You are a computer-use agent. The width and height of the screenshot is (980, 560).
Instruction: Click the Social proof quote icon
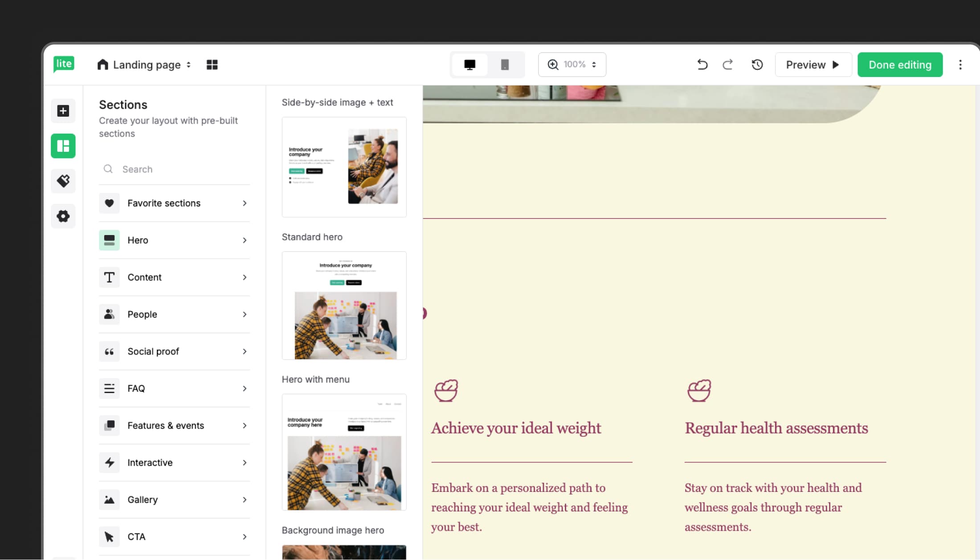click(x=109, y=351)
